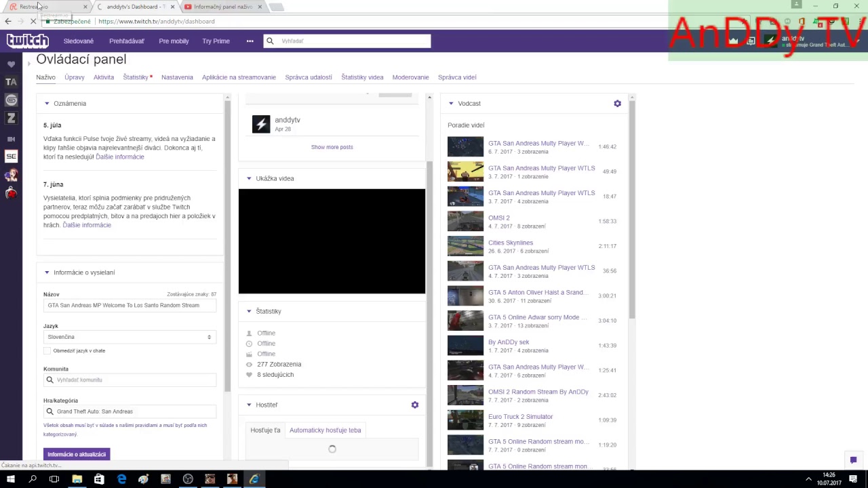
Task: Click the Komunita search field
Action: click(x=130, y=380)
